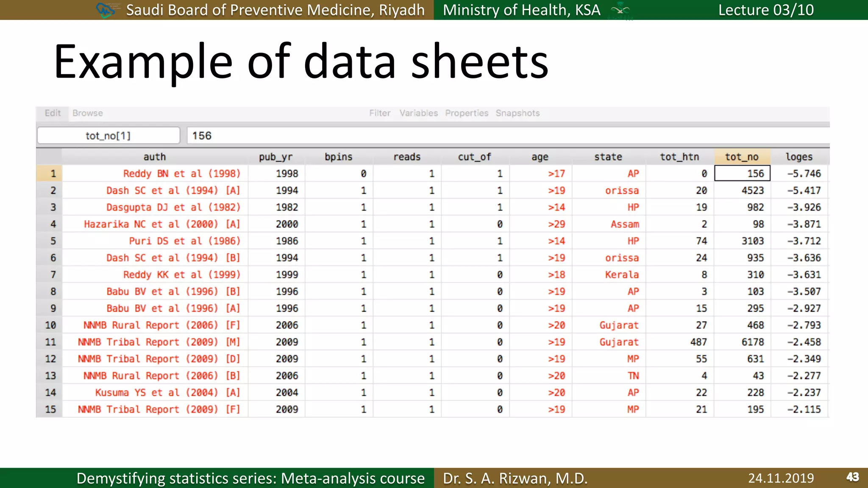Switch to Browse mode
Image resolution: width=868 pixels, height=488 pixels.
tap(87, 113)
